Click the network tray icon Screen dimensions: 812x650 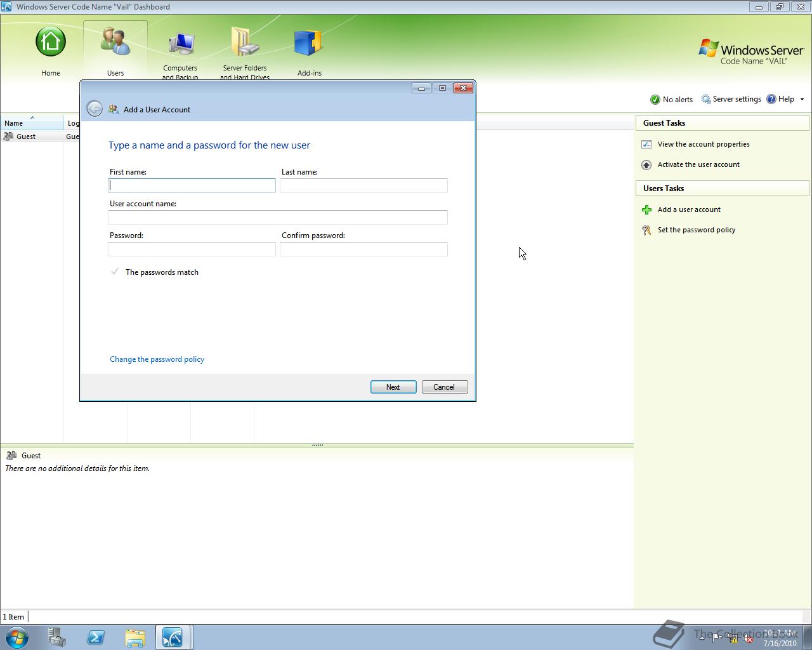(x=733, y=639)
